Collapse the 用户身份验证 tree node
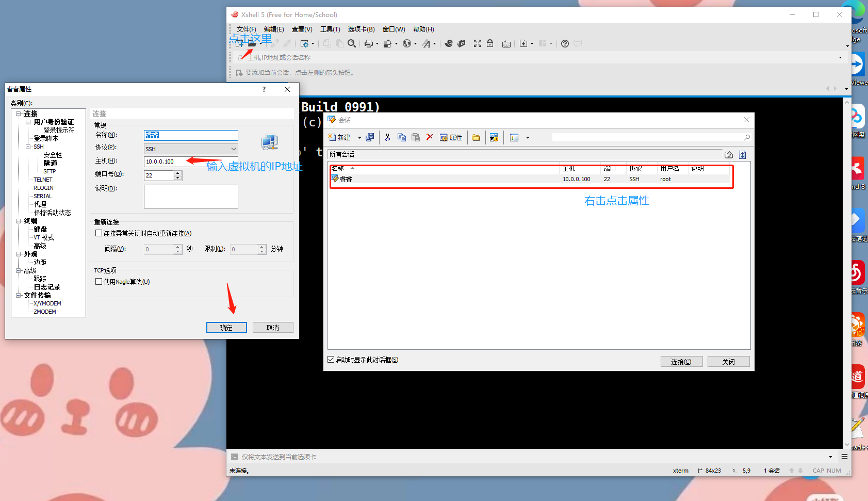Viewport: 868px width, 501px height. pyautogui.click(x=28, y=122)
